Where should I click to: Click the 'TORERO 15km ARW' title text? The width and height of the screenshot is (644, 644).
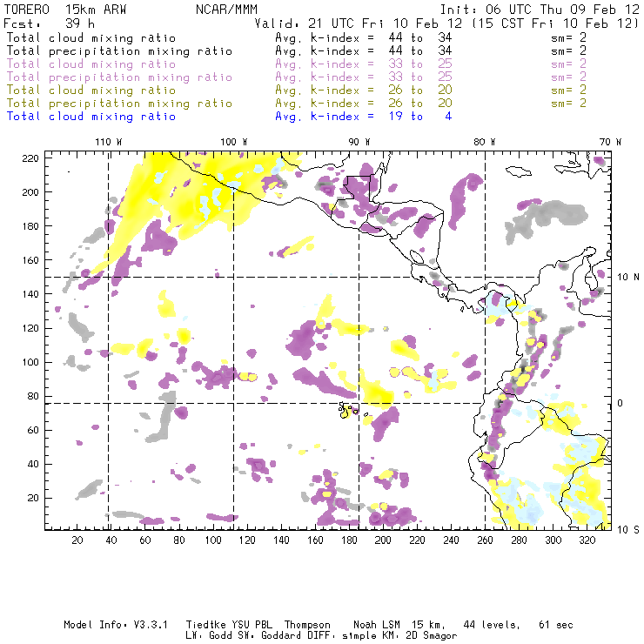[65, 10]
